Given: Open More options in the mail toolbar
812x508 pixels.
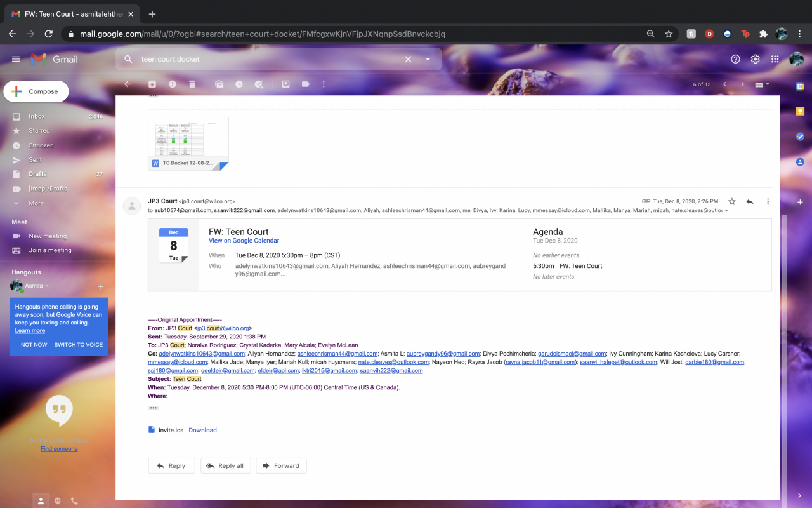Looking at the screenshot, I should pos(324,84).
